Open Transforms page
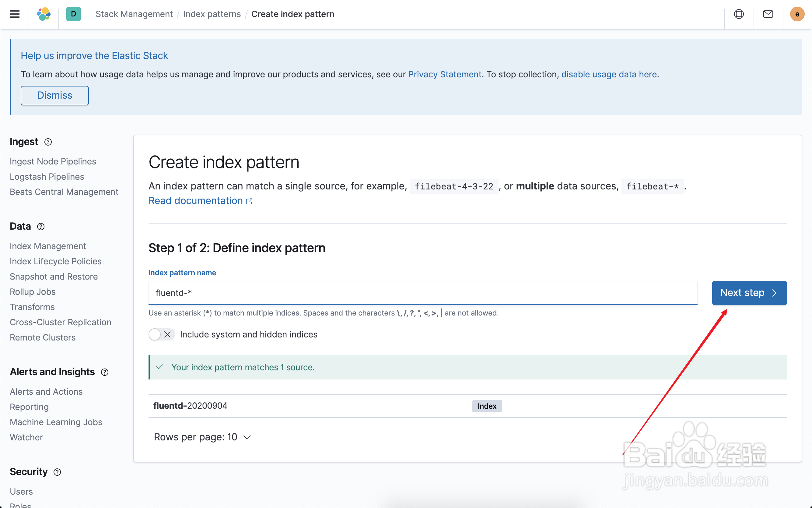Viewport: 812px width, 508px height. coord(32,307)
